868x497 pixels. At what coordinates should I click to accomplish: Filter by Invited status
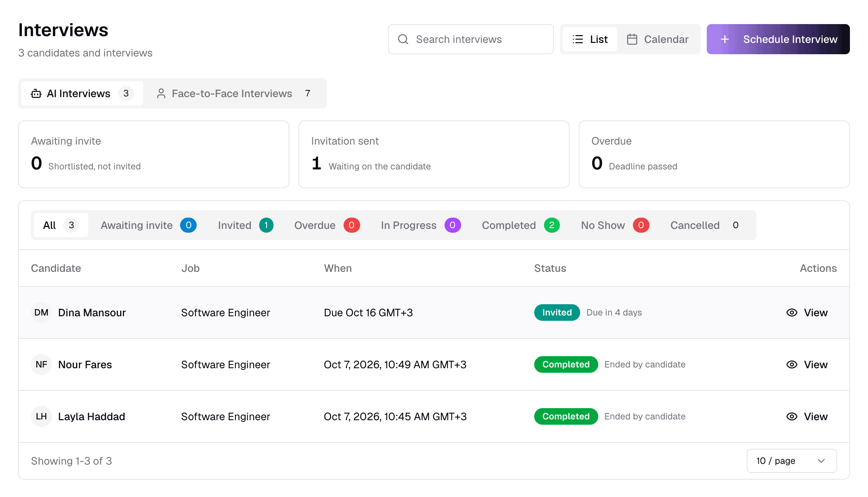[246, 225]
